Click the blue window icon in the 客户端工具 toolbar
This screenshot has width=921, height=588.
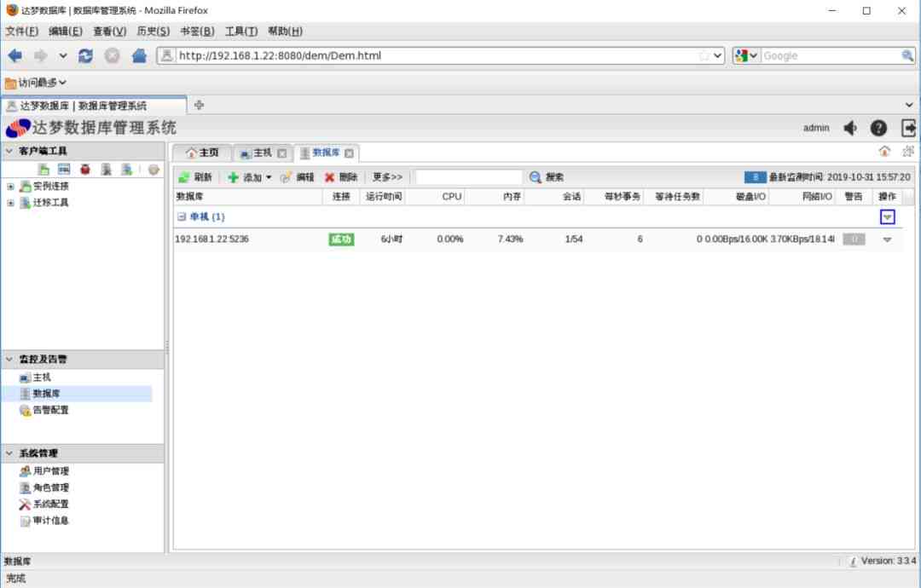64,170
